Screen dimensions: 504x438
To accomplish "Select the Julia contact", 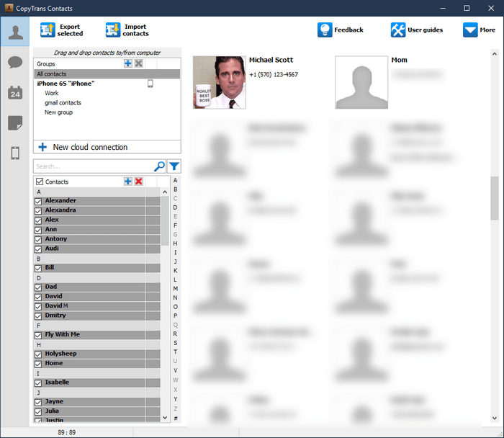I will [x=97, y=411].
